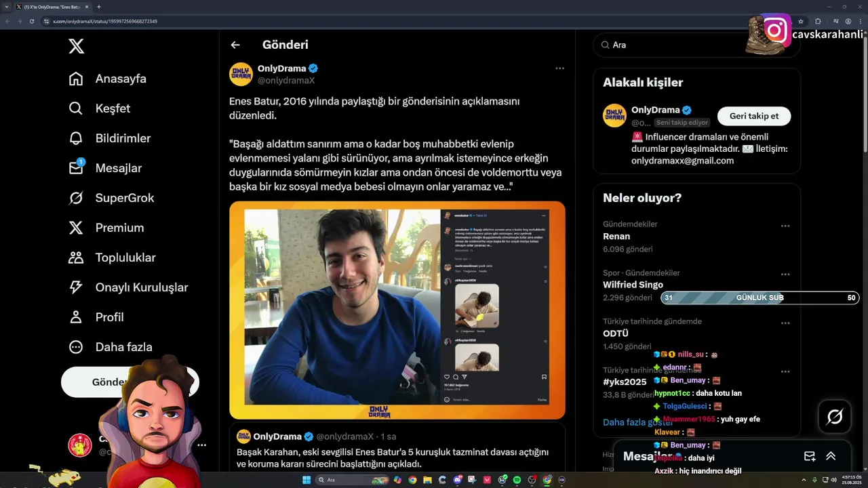Open ODTÜ trend options menu
This screenshot has width=868, height=488.
click(785, 323)
